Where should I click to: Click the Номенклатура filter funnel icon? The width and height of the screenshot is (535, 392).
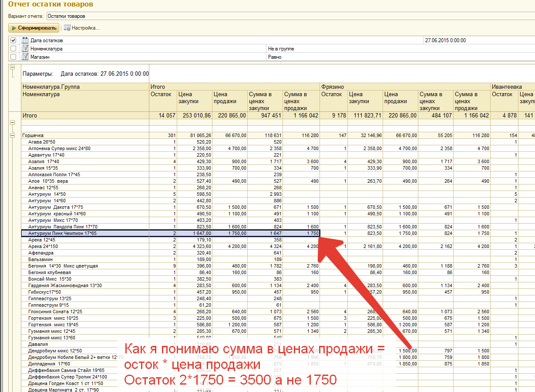[x=25, y=49]
